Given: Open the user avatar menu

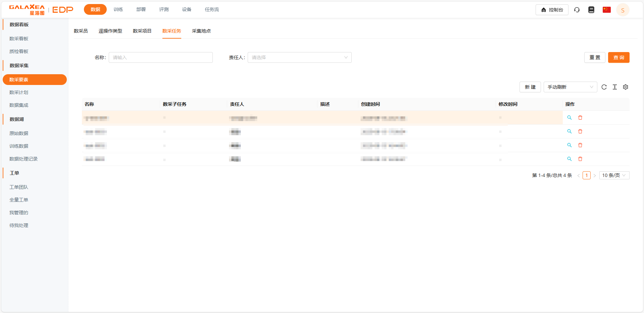Looking at the screenshot, I should tap(623, 10).
